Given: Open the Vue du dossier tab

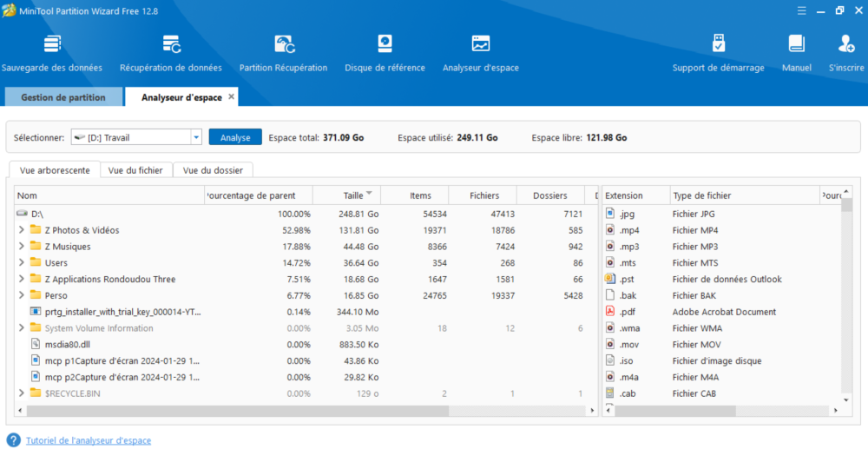Looking at the screenshot, I should [213, 170].
